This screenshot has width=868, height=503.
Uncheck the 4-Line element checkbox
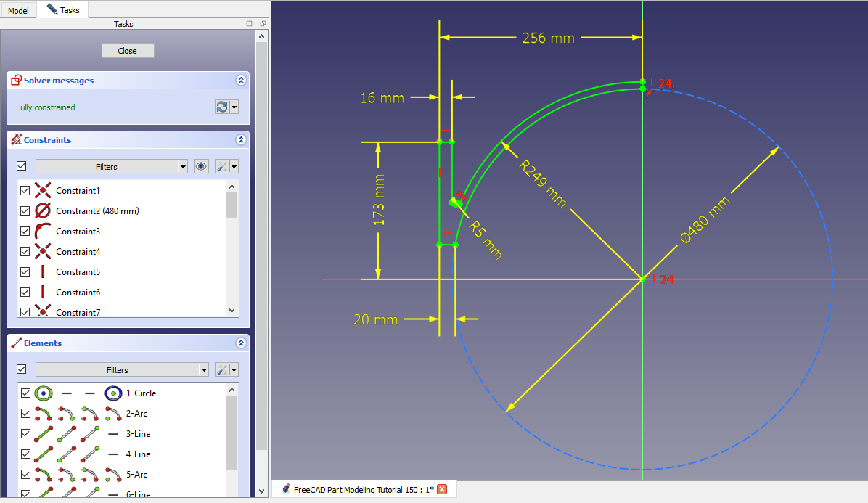click(26, 454)
